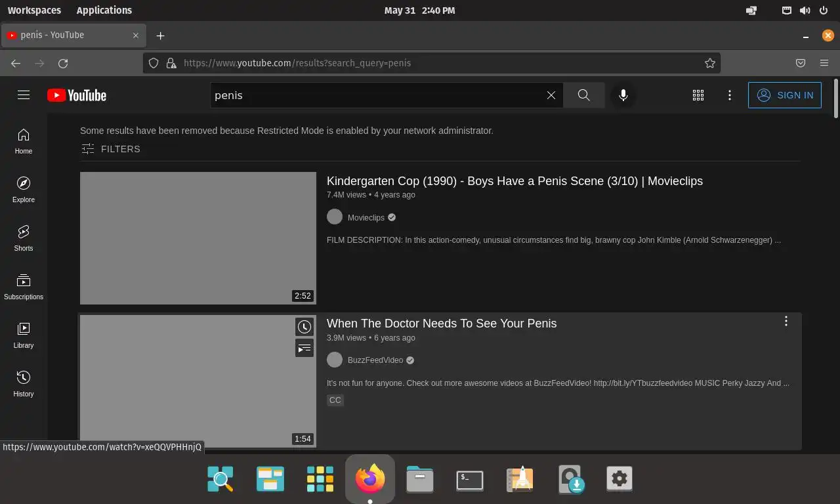The width and height of the screenshot is (840, 504).
Task: Go forward with the browser forward arrow
Action: 39,63
